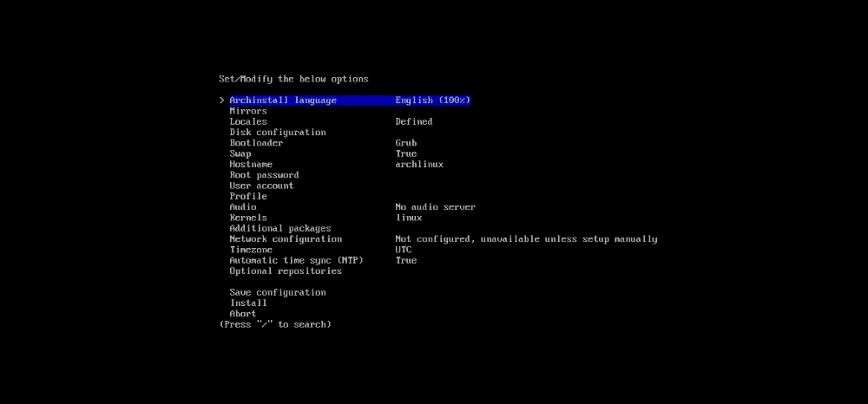Click the 'Set/Modify the below options' heading

tap(293, 79)
